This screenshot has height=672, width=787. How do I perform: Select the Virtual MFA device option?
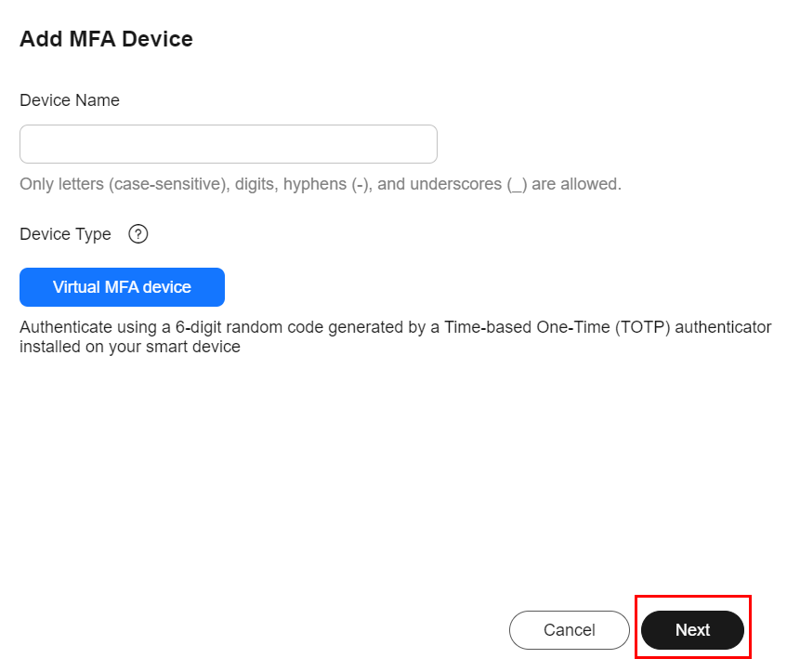coord(122,287)
